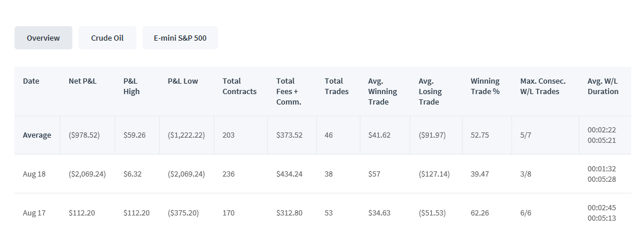Click the Total Fees + Comm. header
Viewport: 644px width, 230px height.
(289, 91)
